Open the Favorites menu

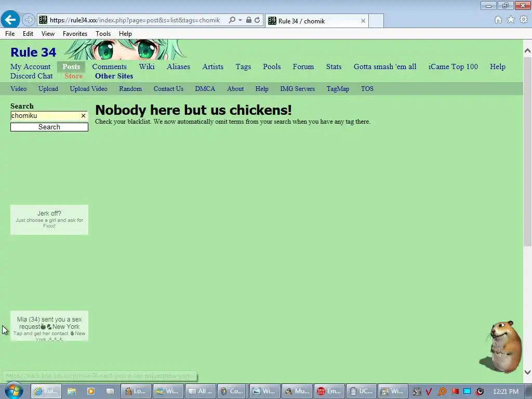click(x=75, y=34)
